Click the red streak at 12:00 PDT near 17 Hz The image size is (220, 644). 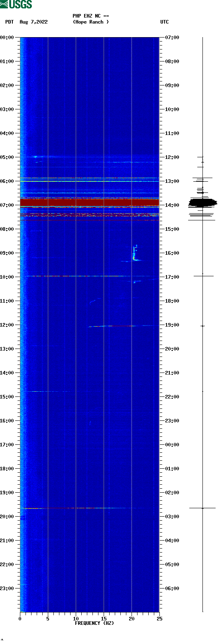pos(122,326)
